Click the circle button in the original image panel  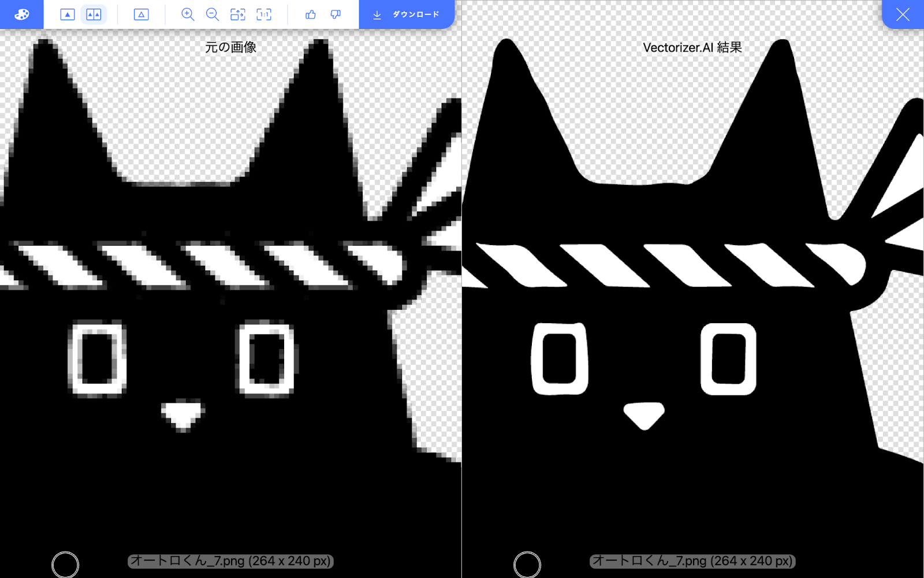tap(65, 565)
